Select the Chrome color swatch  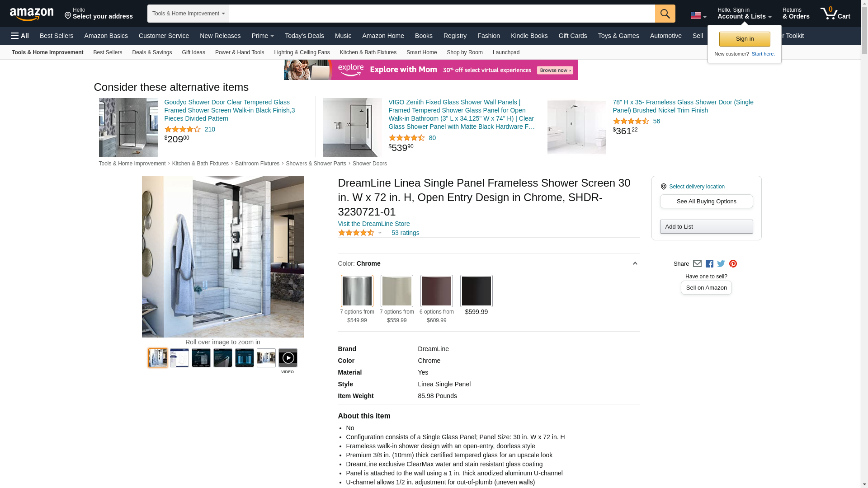357,291
